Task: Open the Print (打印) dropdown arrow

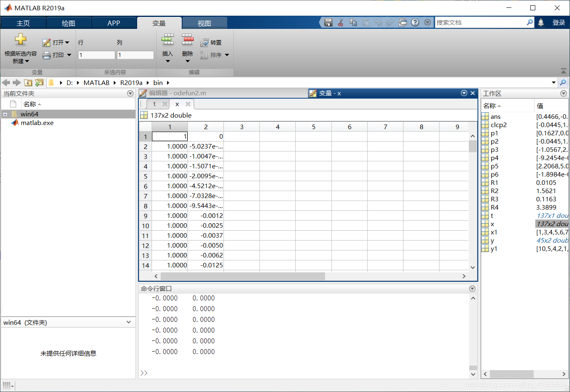Action: pyautogui.click(x=69, y=55)
